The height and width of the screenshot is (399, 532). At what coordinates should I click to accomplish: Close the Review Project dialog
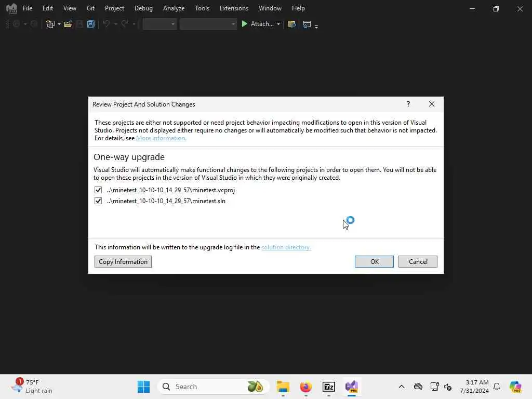(432, 104)
